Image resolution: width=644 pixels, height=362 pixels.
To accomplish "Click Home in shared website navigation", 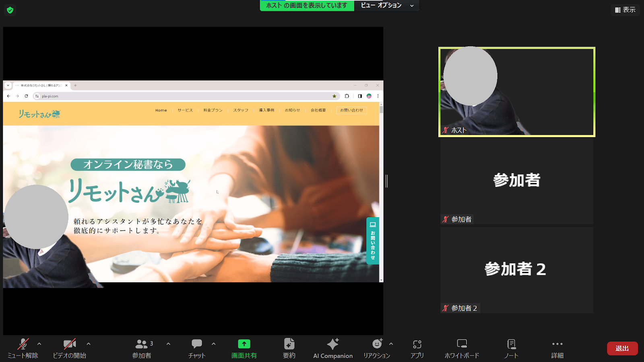I will pos(161,110).
